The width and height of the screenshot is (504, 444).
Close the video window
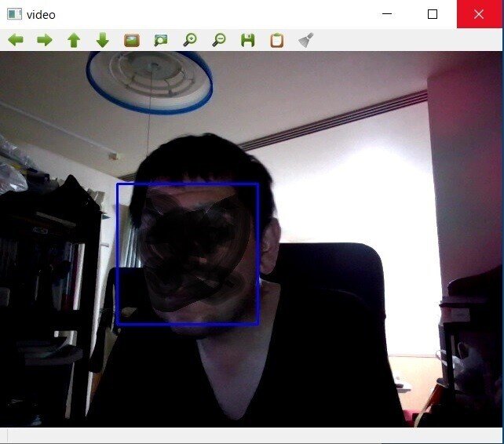tap(479, 14)
